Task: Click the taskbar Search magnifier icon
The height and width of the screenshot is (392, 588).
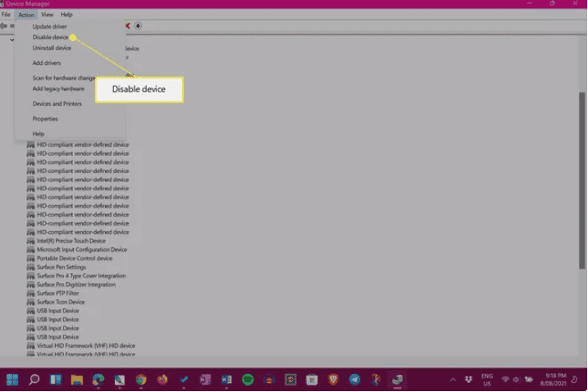Action: pyautogui.click(x=34, y=380)
